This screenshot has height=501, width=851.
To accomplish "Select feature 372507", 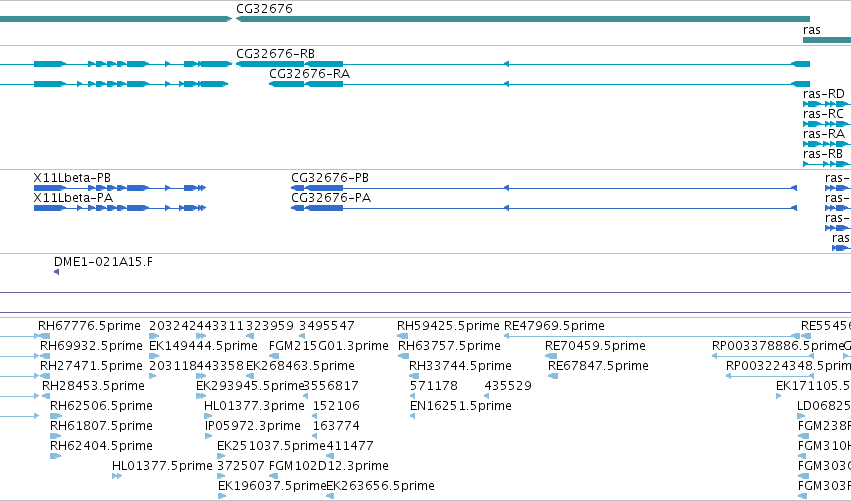I will click(x=241, y=466).
